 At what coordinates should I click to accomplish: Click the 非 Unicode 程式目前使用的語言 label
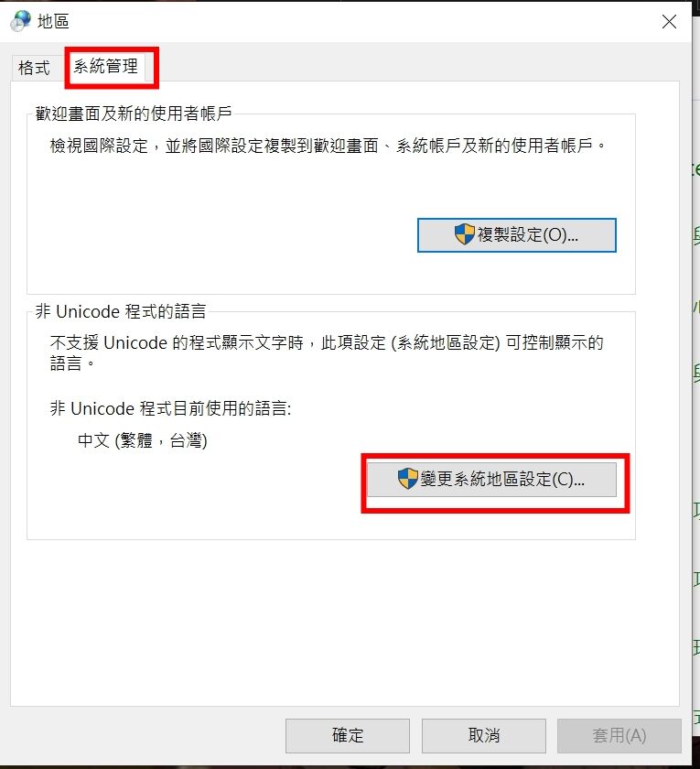point(170,408)
